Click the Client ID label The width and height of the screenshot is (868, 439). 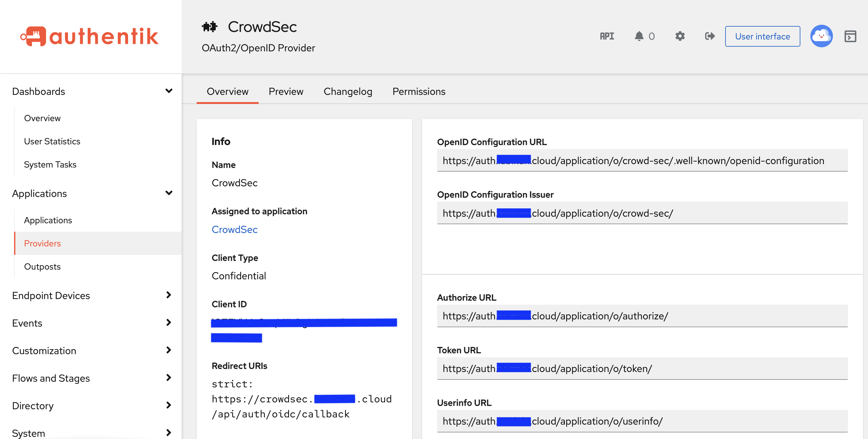229,304
